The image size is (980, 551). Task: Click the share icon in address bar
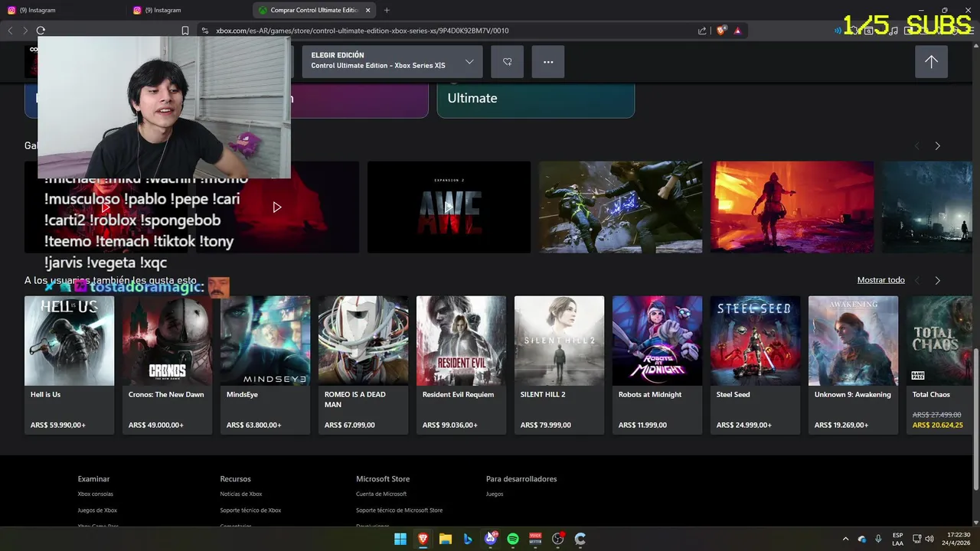coord(702,31)
